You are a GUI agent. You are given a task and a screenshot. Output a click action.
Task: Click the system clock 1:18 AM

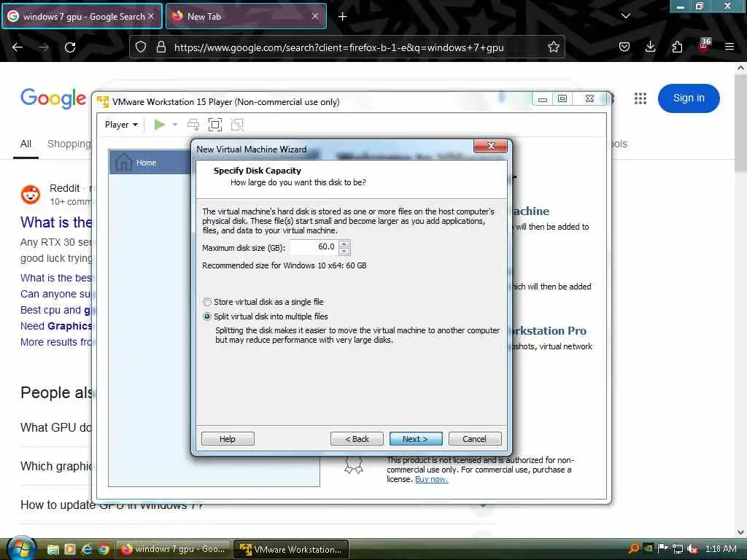click(x=721, y=548)
